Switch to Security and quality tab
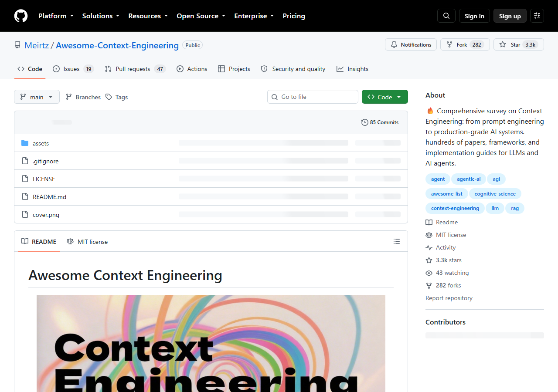Screen dimensions: 558x392 pyautogui.click(x=293, y=69)
